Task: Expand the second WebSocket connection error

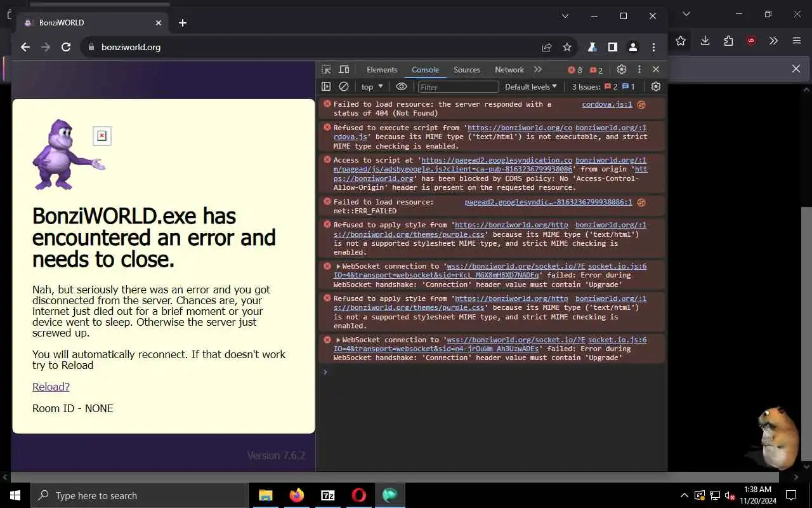Action: (x=338, y=340)
